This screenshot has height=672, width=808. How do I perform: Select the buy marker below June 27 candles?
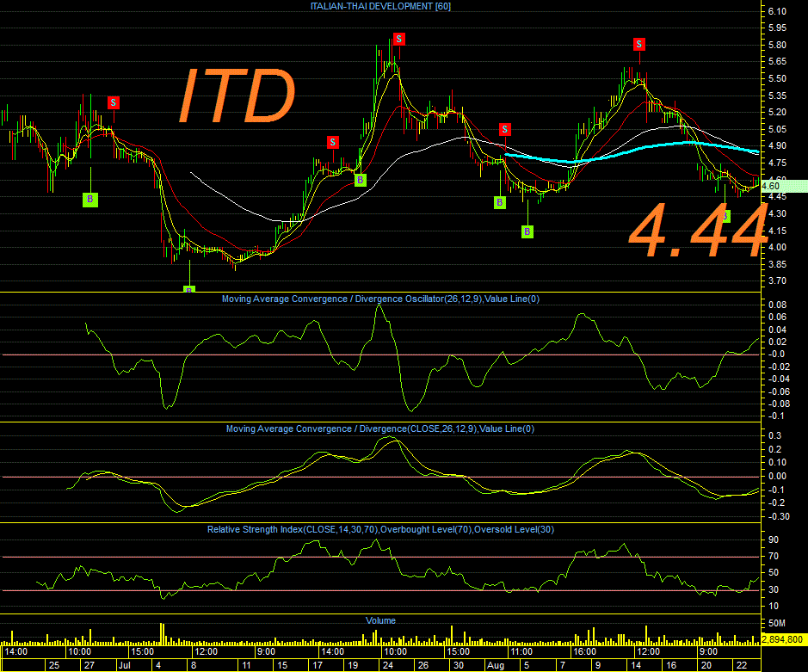coord(90,200)
